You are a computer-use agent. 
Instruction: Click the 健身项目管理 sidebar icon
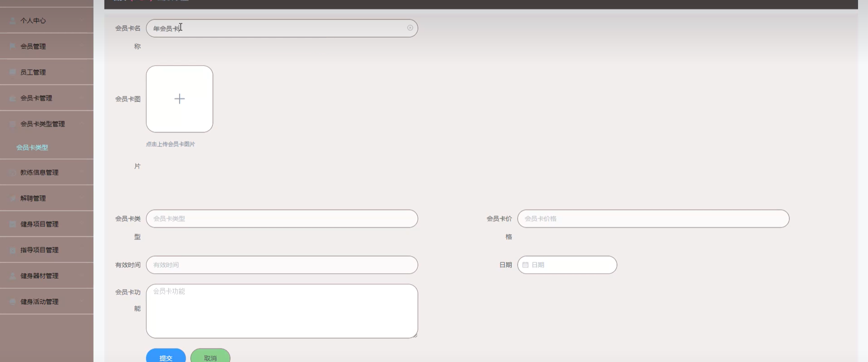(x=13, y=224)
